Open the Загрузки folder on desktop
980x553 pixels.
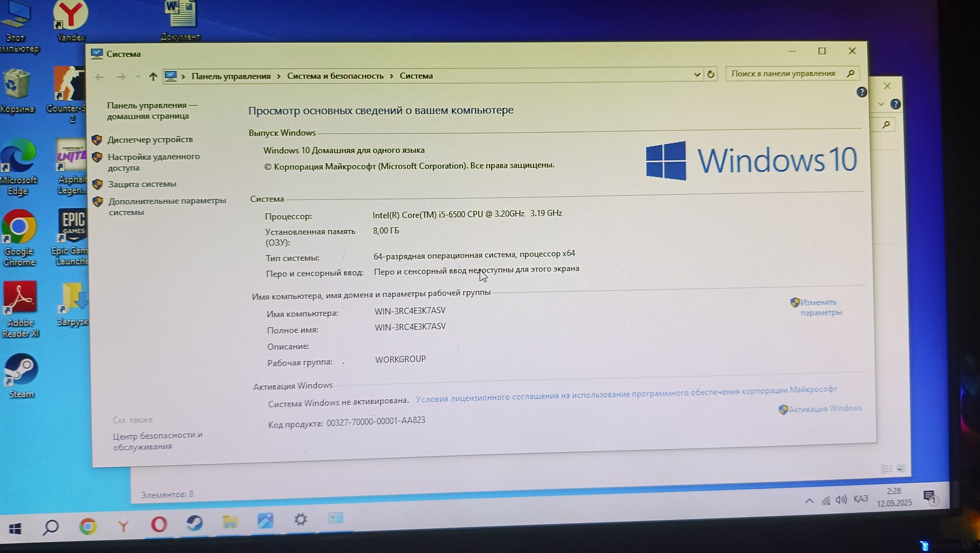click(73, 304)
